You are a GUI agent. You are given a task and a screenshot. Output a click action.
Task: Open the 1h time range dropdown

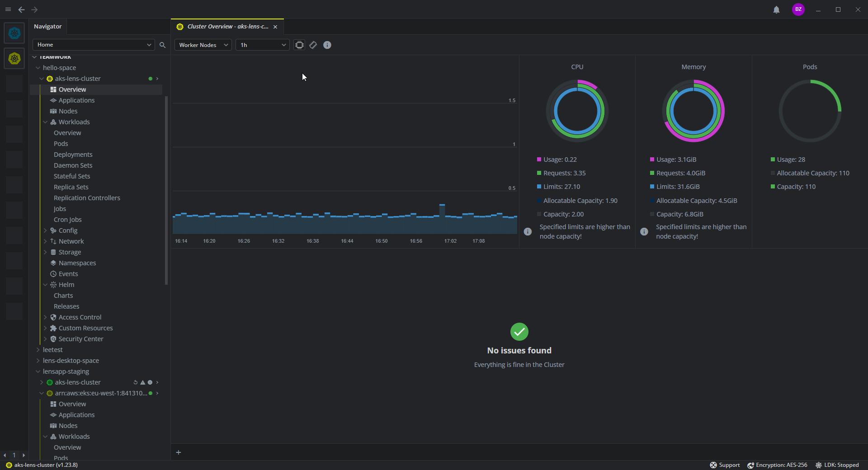[262, 45]
